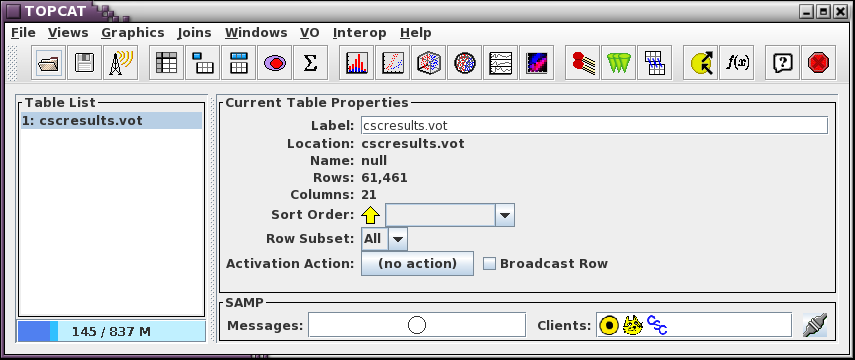This screenshot has height=360, width=855.
Task: Click the Location value cscresults.vot
Action: click(x=413, y=144)
